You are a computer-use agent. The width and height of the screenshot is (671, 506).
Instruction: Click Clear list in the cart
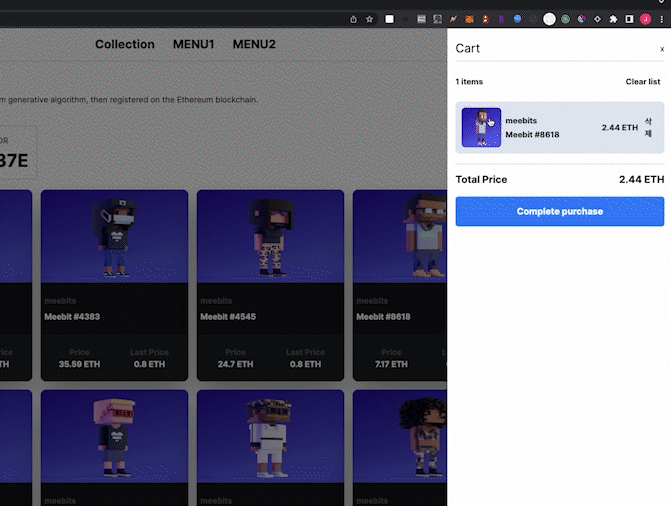[643, 81]
